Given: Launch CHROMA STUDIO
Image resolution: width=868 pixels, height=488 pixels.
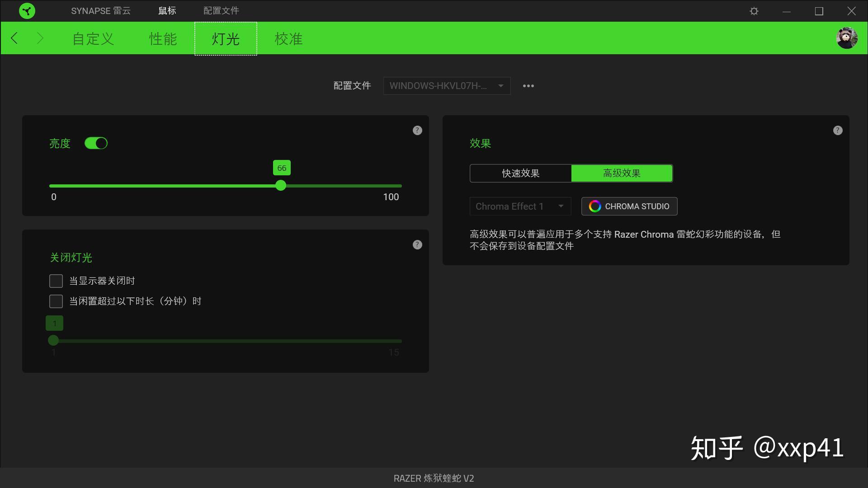Looking at the screenshot, I should coord(629,206).
